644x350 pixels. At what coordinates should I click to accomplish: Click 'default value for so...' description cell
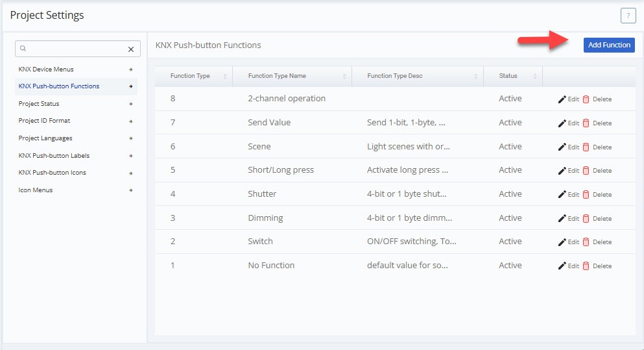click(407, 265)
